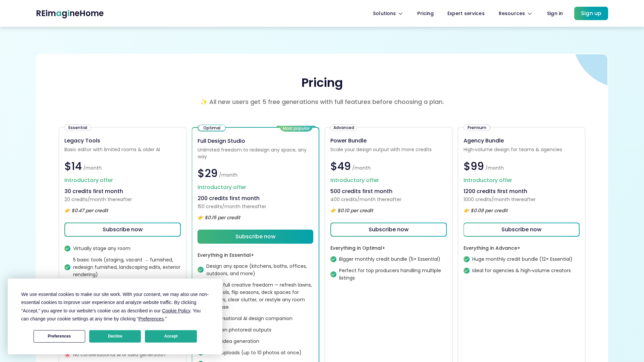This screenshot has height=362, width=644.
Task: Click green checkmark beside Virtually stage any room
Action: [67, 248]
